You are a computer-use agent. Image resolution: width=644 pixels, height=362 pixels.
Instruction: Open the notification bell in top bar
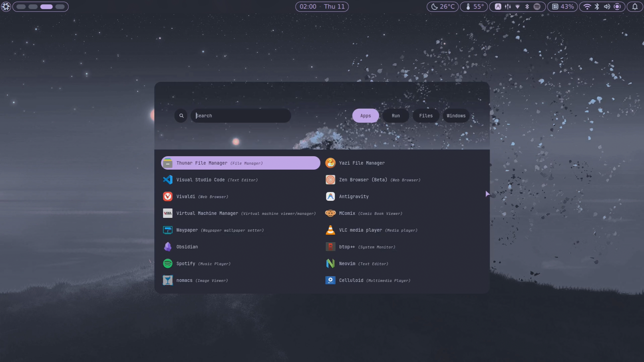click(635, 6)
